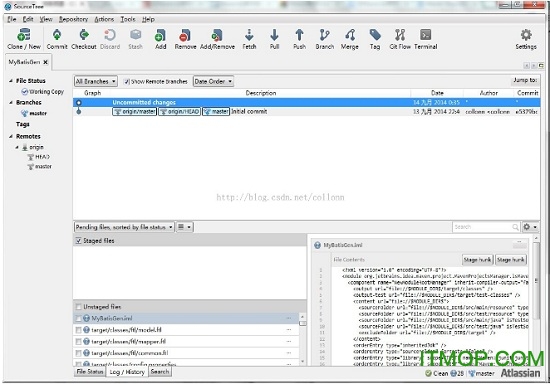Click the Discard toolbar icon
Image resolution: width=550 pixels, height=384 pixels.
click(110, 39)
